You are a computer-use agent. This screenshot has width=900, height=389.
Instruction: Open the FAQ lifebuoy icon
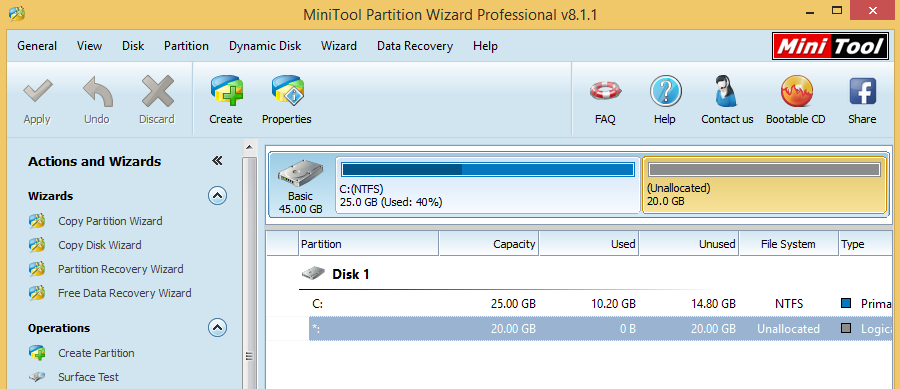tap(605, 91)
